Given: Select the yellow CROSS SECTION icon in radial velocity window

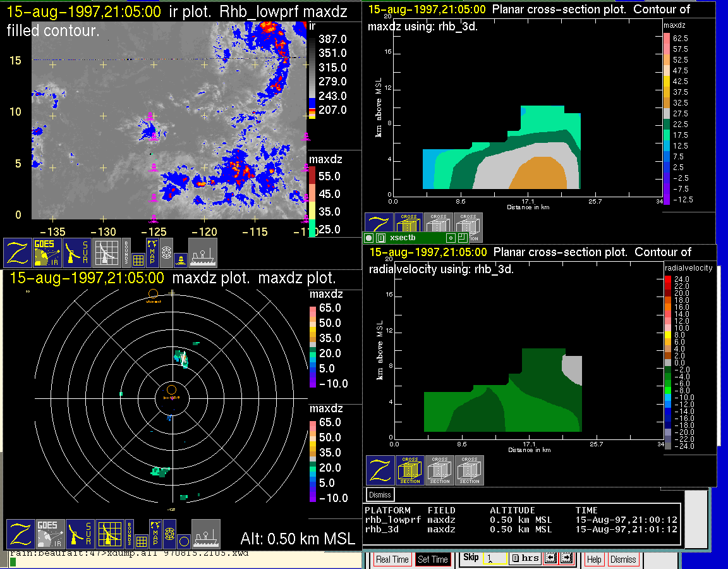Looking at the screenshot, I should [410, 470].
